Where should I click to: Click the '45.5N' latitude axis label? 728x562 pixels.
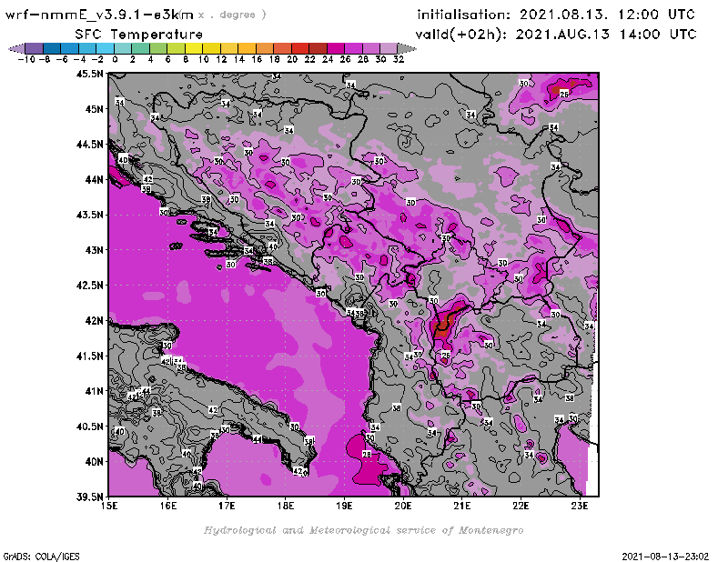tap(89, 74)
